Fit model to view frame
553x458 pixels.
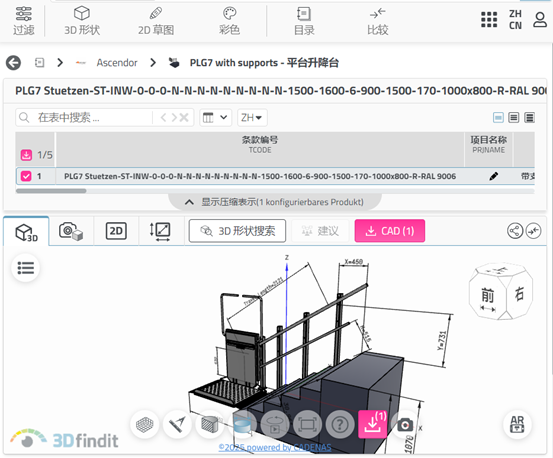coord(307,425)
